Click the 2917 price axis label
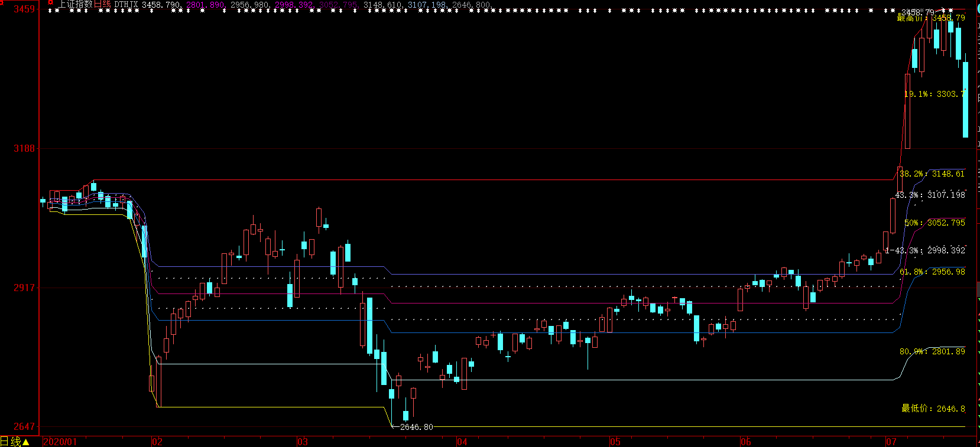Screen dimensions: 980x447 tap(24, 288)
